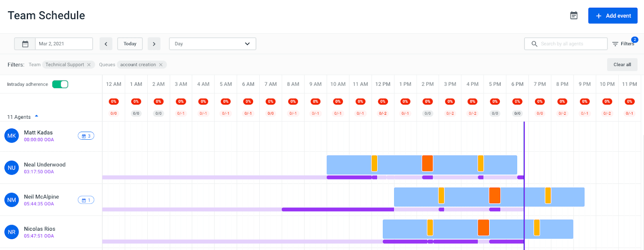The image size is (644, 250).
Task: Focus the Search by all agents field
Action: [x=570, y=44]
